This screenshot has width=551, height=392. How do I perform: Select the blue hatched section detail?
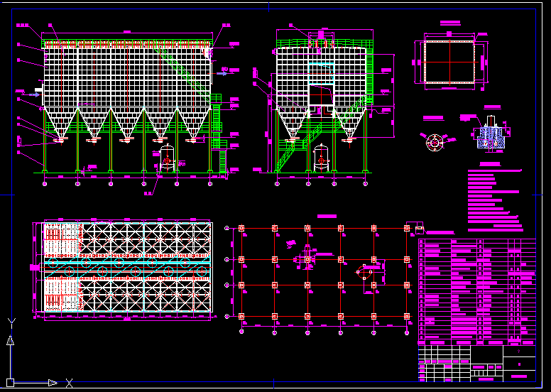click(489, 135)
